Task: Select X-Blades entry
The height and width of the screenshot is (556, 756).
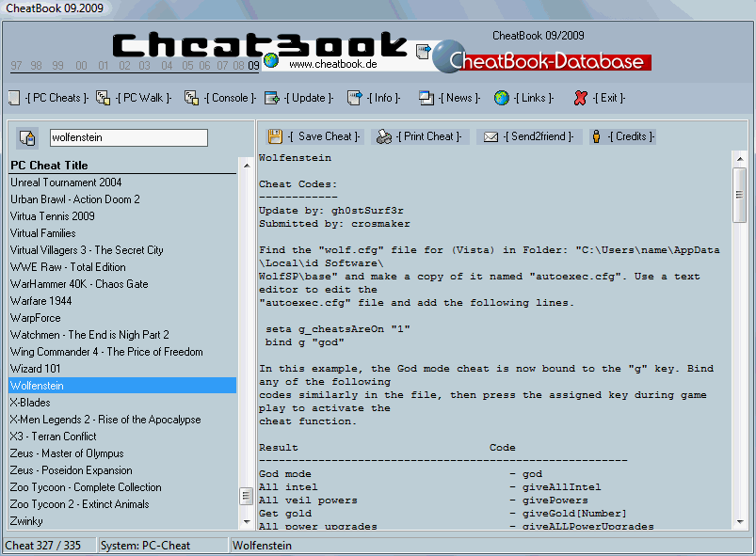Action: point(123,403)
